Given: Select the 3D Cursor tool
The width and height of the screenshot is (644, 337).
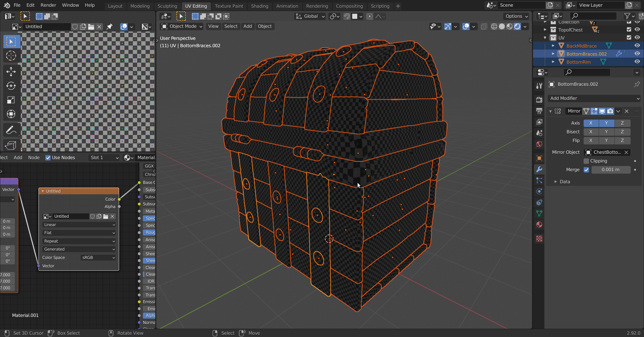Looking at the screenshot, I should [11, 56].
